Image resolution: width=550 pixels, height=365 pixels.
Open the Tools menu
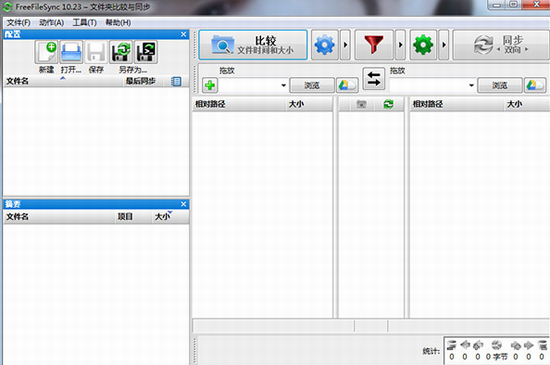point(85,23)
